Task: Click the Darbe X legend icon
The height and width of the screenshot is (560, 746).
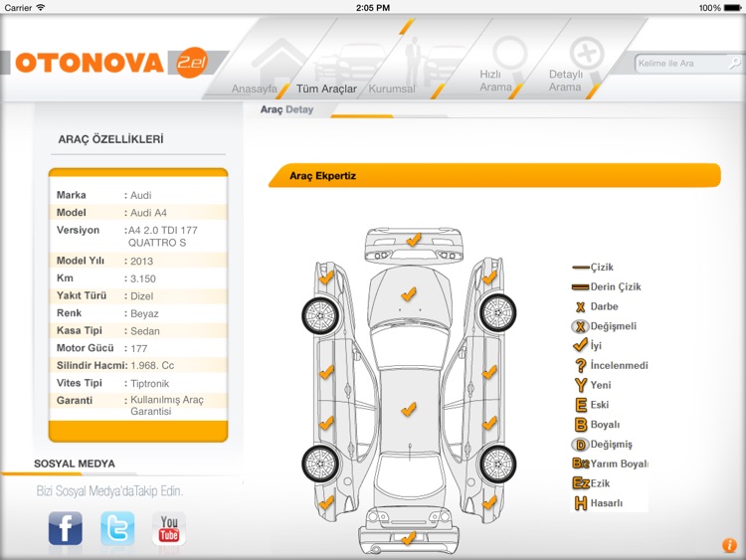Action: point(581,307)
